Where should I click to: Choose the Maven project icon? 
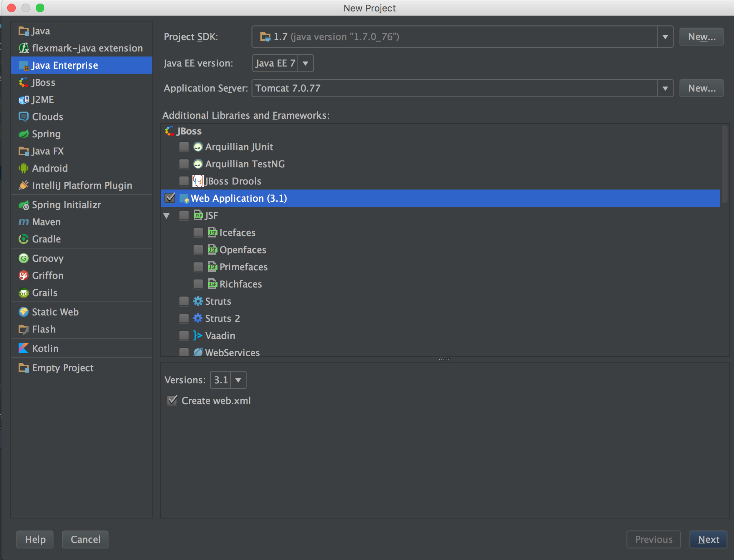pos(24,222)
